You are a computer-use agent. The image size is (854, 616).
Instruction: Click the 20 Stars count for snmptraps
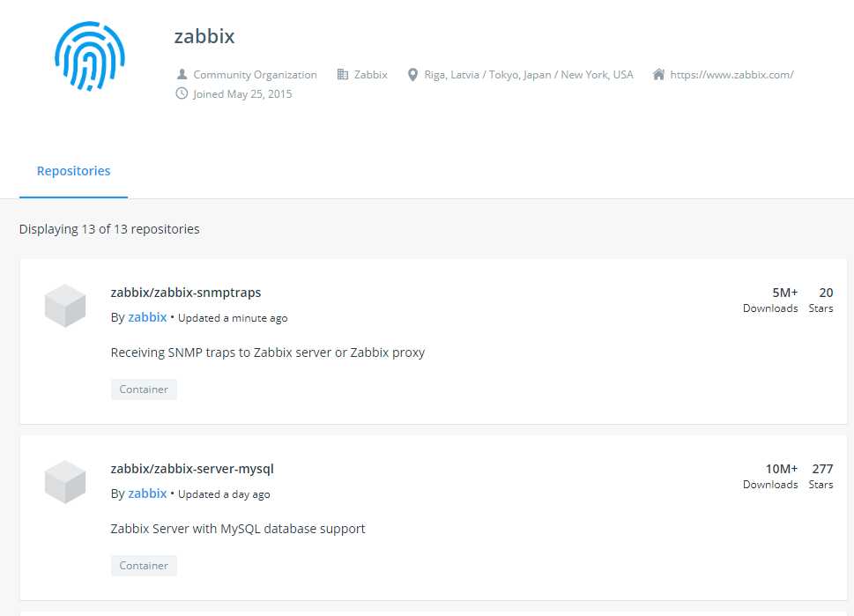[826, 293]
